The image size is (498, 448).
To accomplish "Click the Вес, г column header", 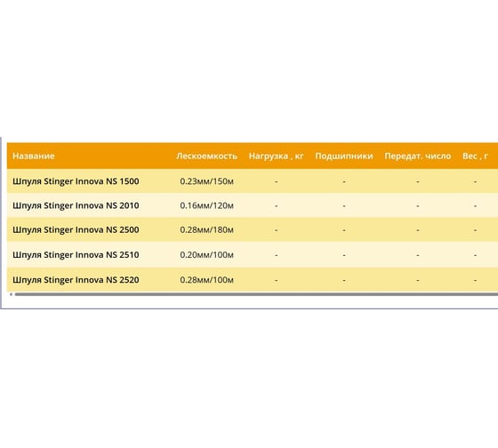I will [x=475, y=156].
